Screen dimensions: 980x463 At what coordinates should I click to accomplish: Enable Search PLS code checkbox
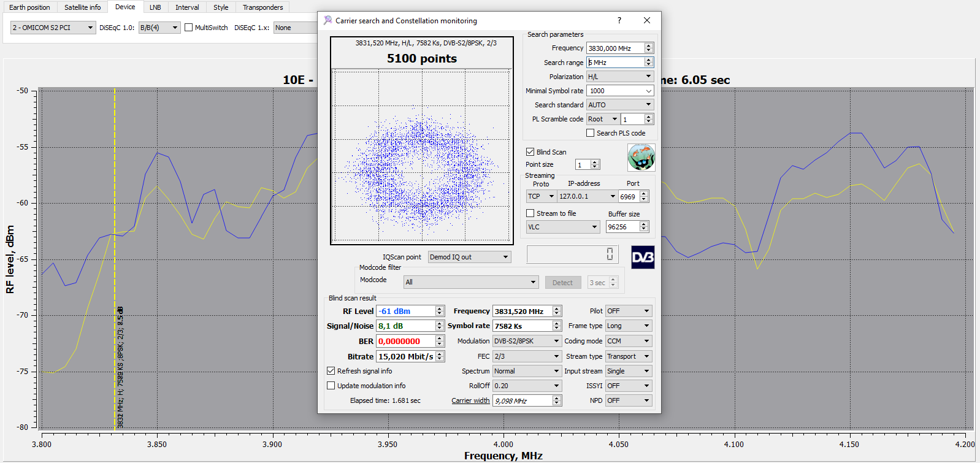click(x=590, y=133)
